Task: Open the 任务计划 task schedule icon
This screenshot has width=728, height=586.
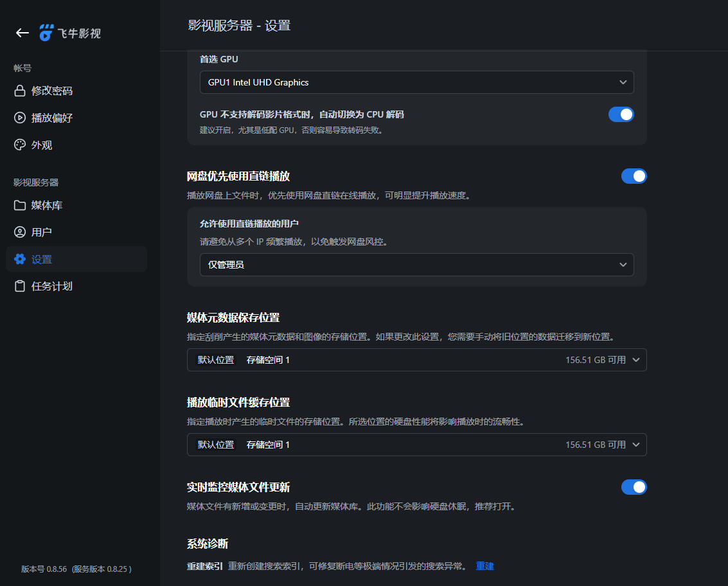Action: 19,286
